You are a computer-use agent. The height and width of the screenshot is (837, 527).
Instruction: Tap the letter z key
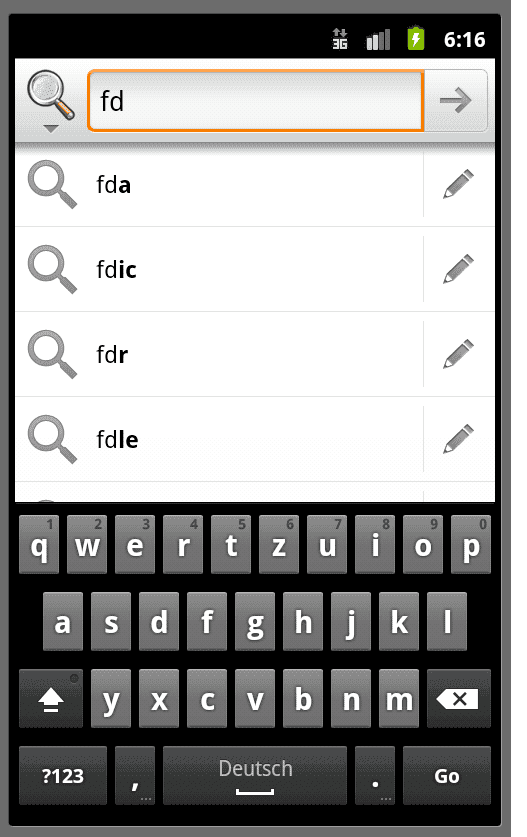click(279, 544)
